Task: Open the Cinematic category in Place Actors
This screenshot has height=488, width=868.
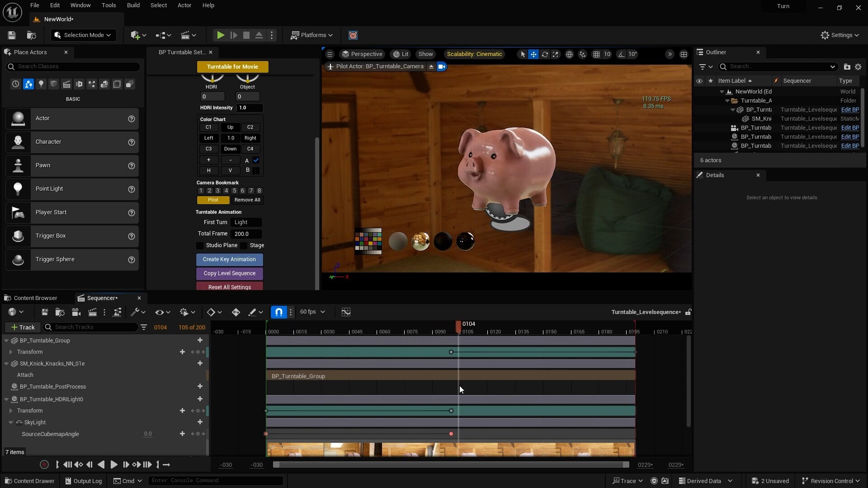Action: point(66,84)
